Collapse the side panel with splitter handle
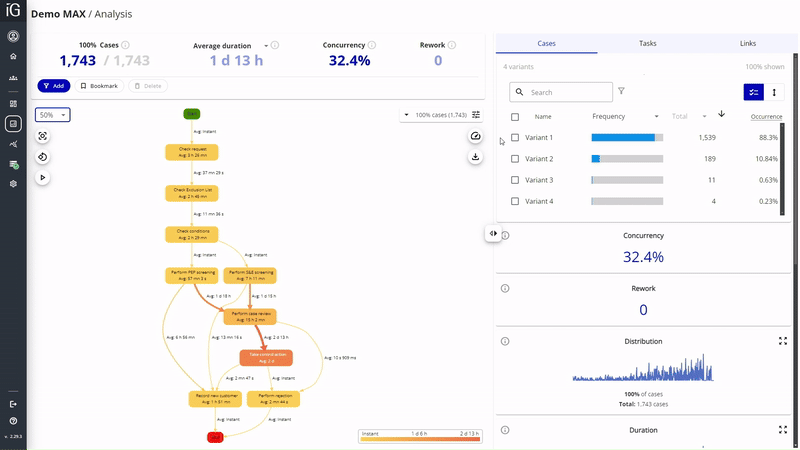This screenshot has width=800, height=450. pos(493,234)
